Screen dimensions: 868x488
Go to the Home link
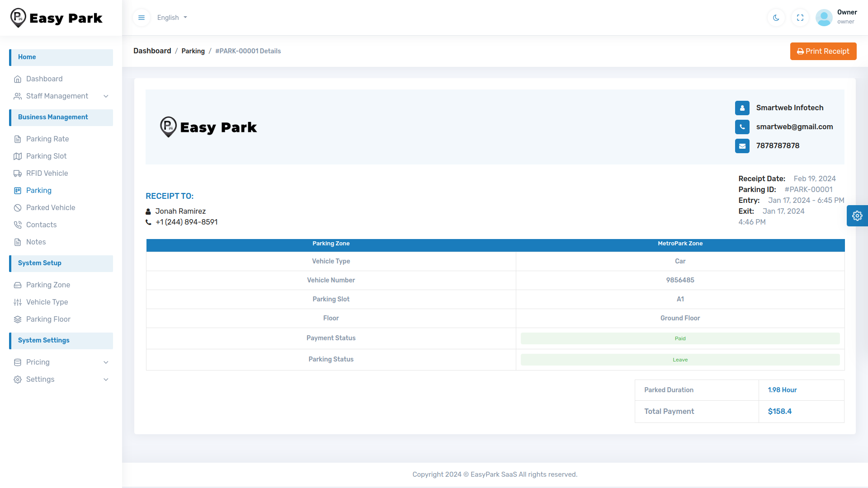(27, 57)
